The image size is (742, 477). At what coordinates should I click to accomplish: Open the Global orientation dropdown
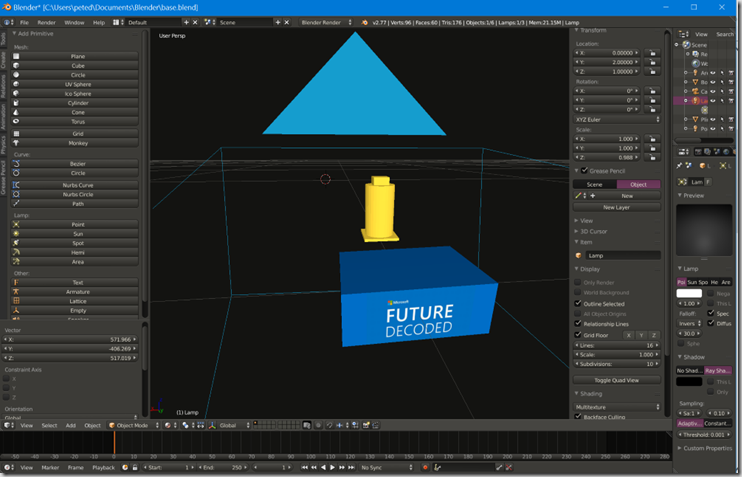(x=234, y=425)
